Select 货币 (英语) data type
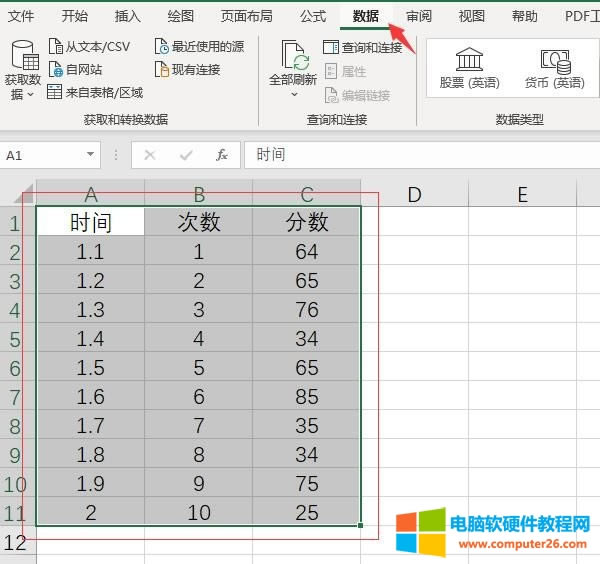 [555, 67]
